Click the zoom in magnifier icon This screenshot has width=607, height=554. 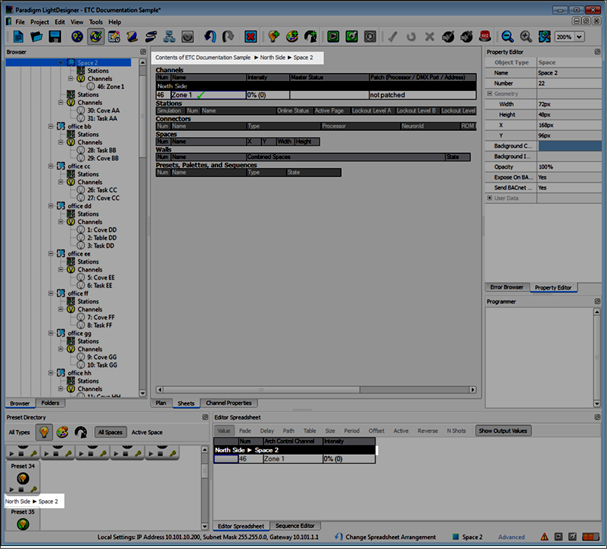[x=526, y=37]
